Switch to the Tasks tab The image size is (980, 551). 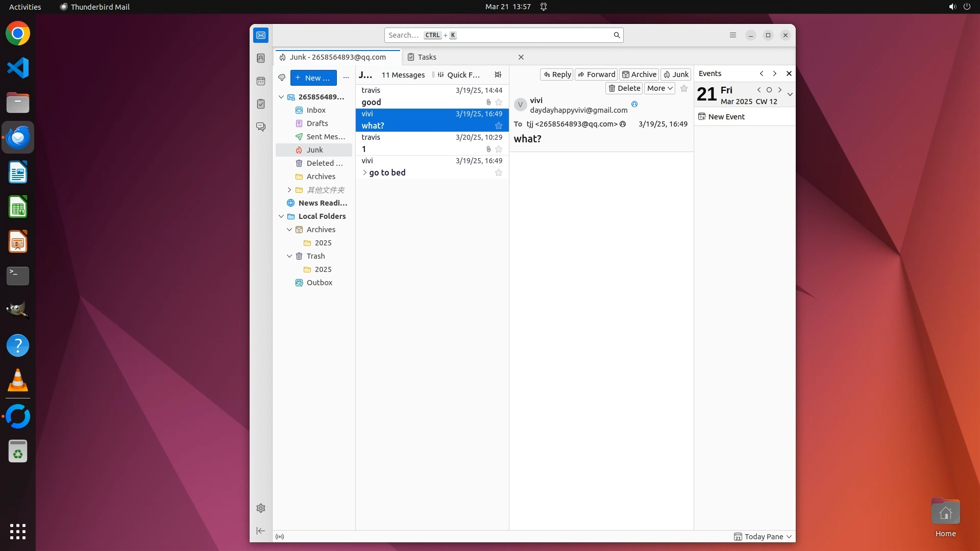coord(427,57)
